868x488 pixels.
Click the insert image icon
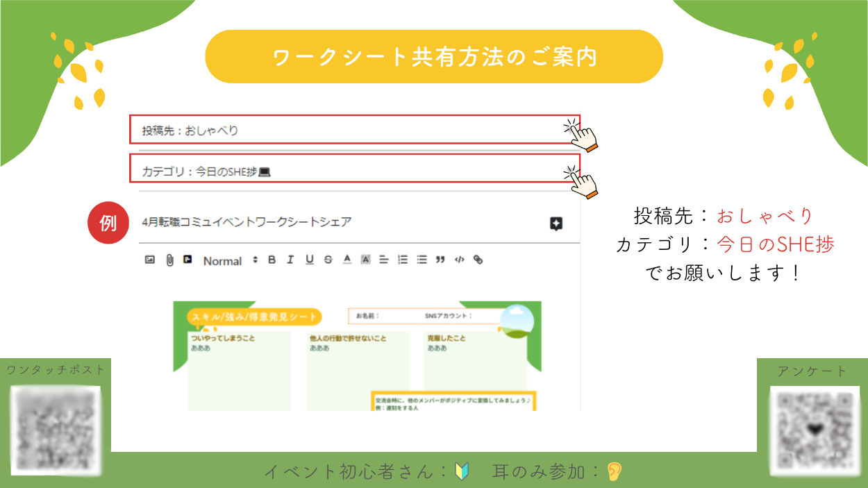pyautogui.click(x=149, y=260)
